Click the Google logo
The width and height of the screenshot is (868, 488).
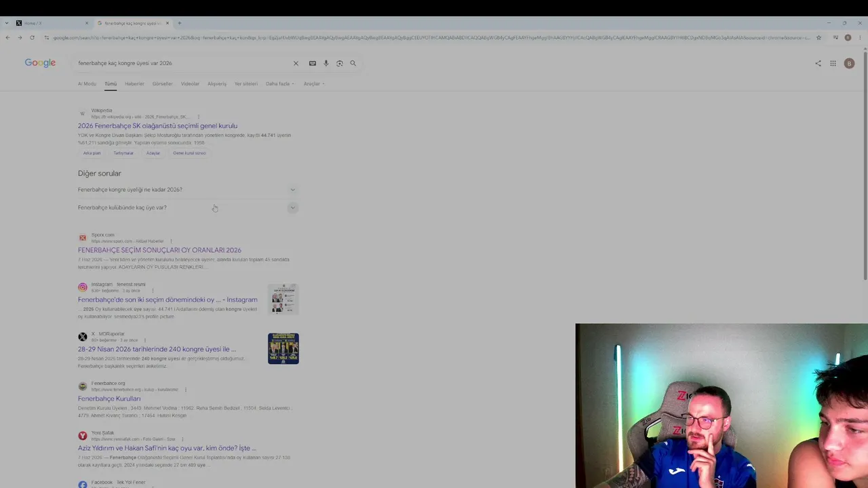40,63
